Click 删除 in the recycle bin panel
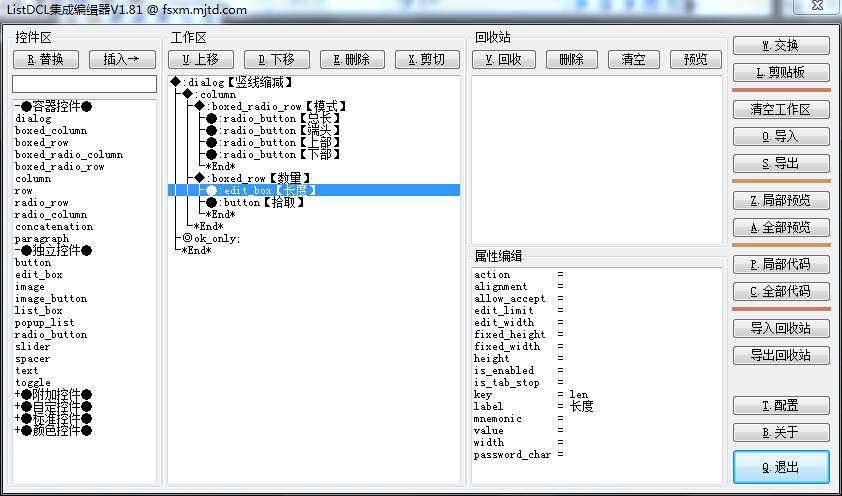 tap(571, 59)
